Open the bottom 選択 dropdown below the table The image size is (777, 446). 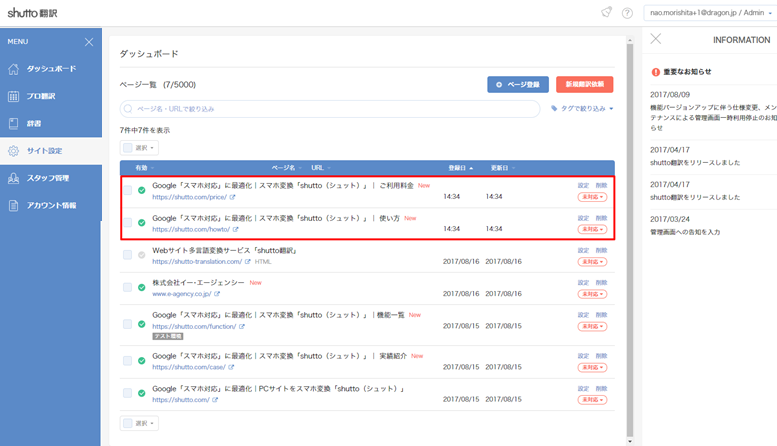(x=139, y=423)
